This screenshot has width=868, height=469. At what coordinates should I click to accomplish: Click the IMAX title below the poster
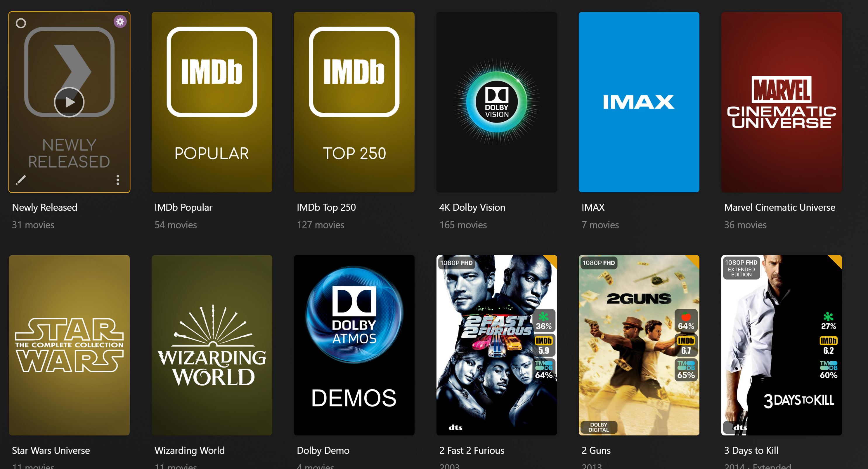(x=593, y=208)
